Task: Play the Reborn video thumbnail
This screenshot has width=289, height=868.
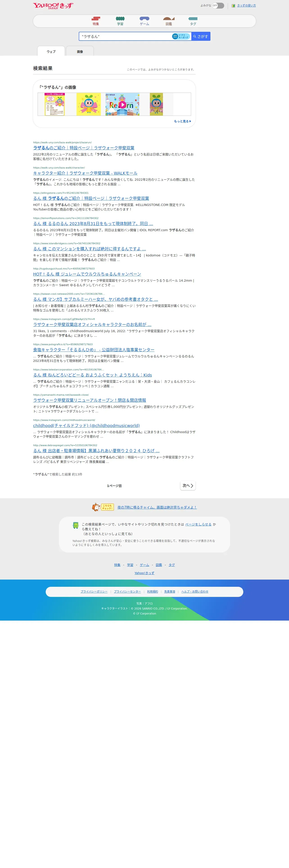Action: pyautogui.click(x=122, y=105)
